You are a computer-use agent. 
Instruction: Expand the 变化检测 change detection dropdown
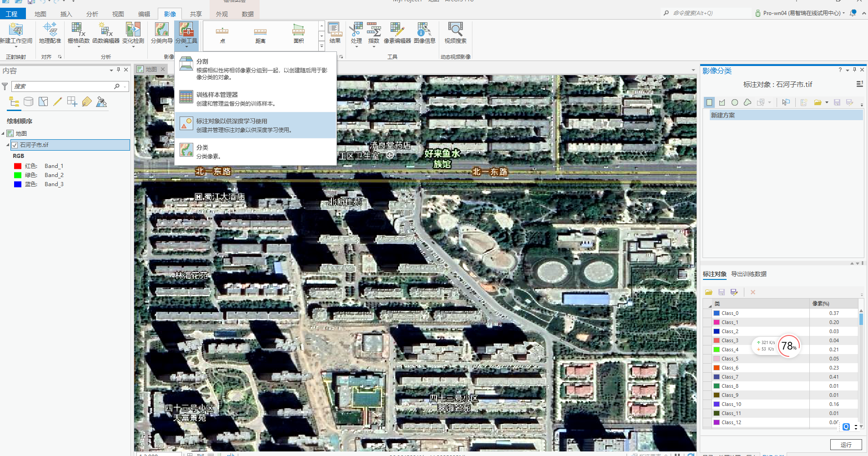coord(133,46)
